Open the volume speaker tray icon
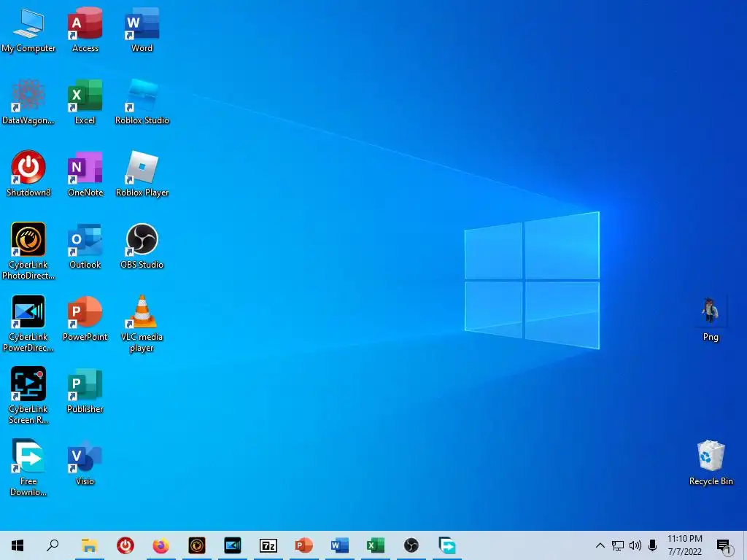 click(635, 545)
